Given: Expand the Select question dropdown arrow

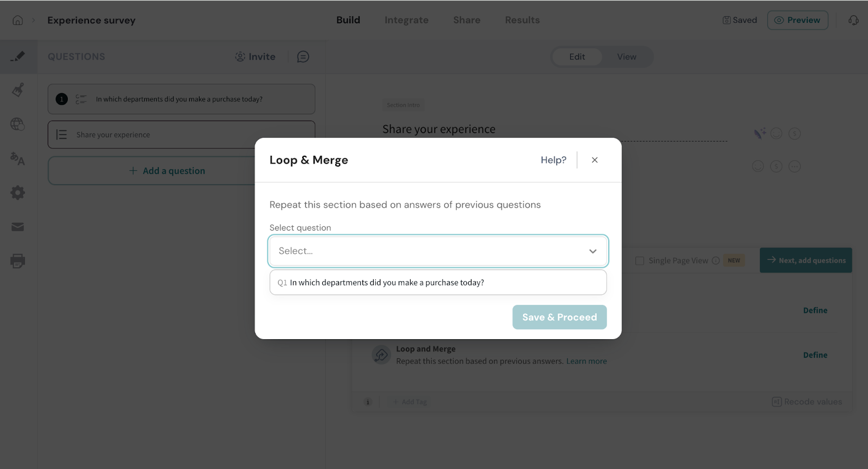Looking at the screenshot, I should pyautogui.click(x=592, y=251).
